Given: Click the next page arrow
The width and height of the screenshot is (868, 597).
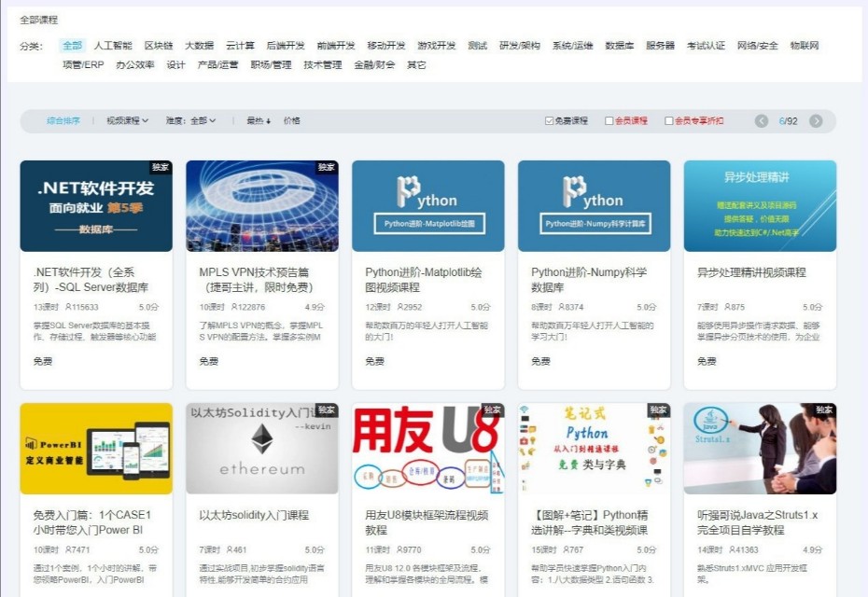Looking at the screenshot, I should pos(819,120).
